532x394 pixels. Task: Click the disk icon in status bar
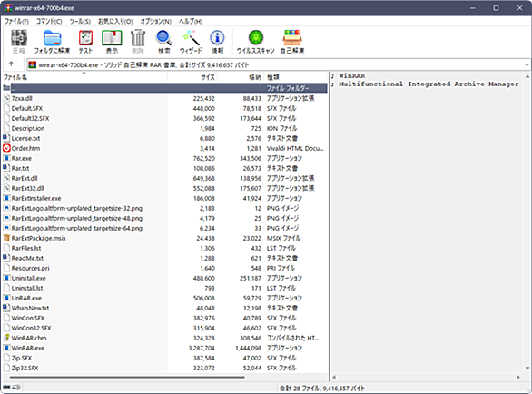tap(6, 388)
